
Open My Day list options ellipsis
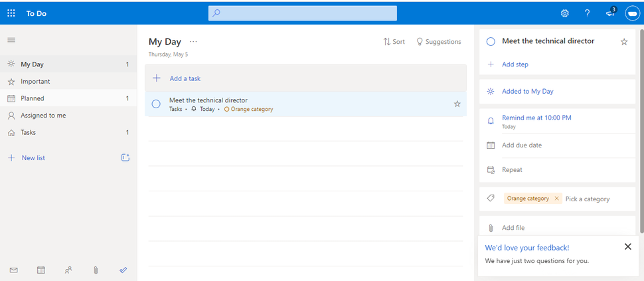tap(193, 41)
